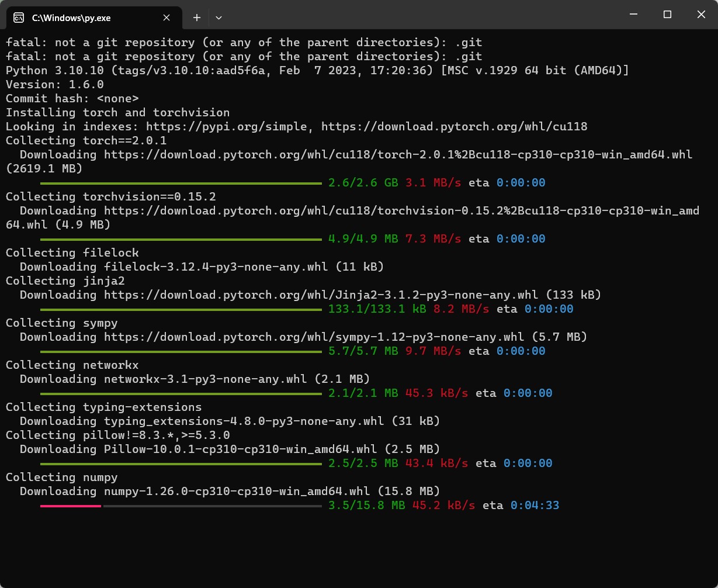
Task: Click the '(2619.1 MB)' size text
Action: click(x=44, y=169)
